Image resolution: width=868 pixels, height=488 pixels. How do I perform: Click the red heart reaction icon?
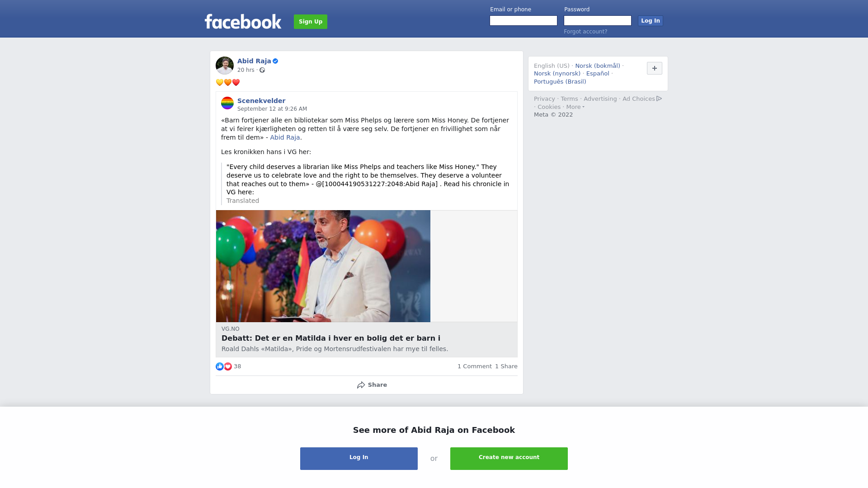click(x=228, y=366)
